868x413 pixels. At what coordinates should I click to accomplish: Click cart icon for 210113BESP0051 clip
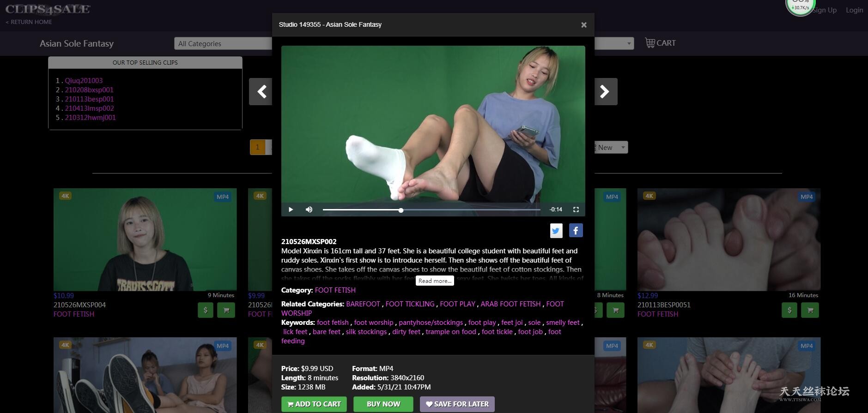pos(810,310)
